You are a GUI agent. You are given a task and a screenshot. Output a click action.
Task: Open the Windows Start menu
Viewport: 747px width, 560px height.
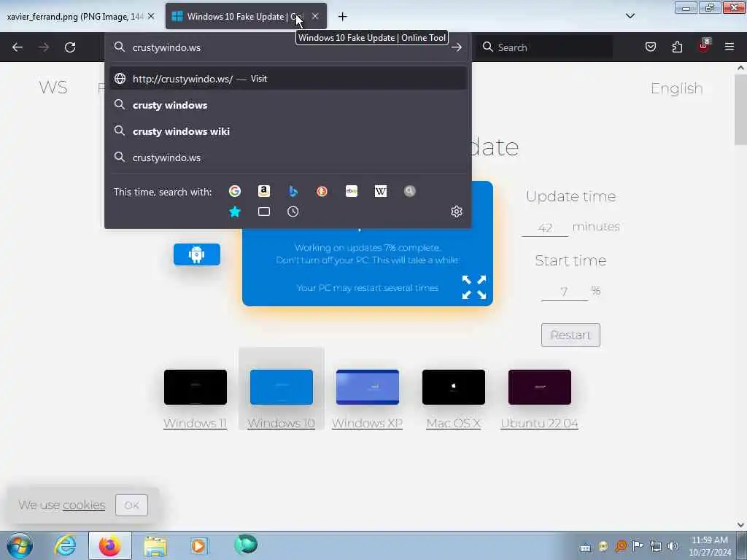tap(19, 545)
